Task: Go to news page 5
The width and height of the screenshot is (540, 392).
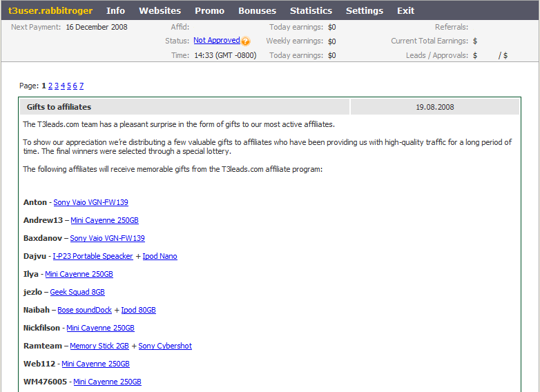Action: 69,86
